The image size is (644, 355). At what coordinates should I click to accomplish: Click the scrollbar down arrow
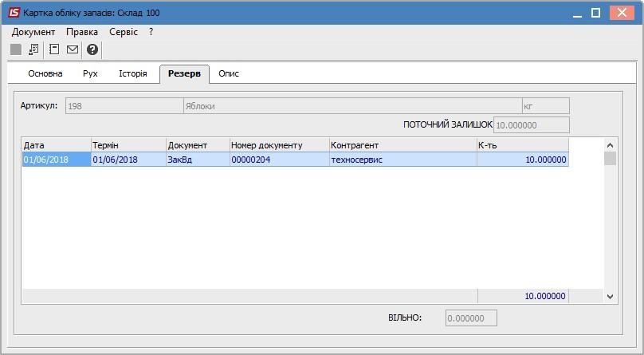click(610, 296)
